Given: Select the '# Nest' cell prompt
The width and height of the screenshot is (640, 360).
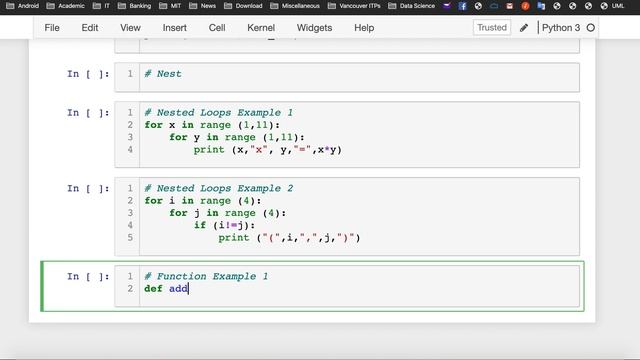Looking at the screenshot, I should 88,74.
